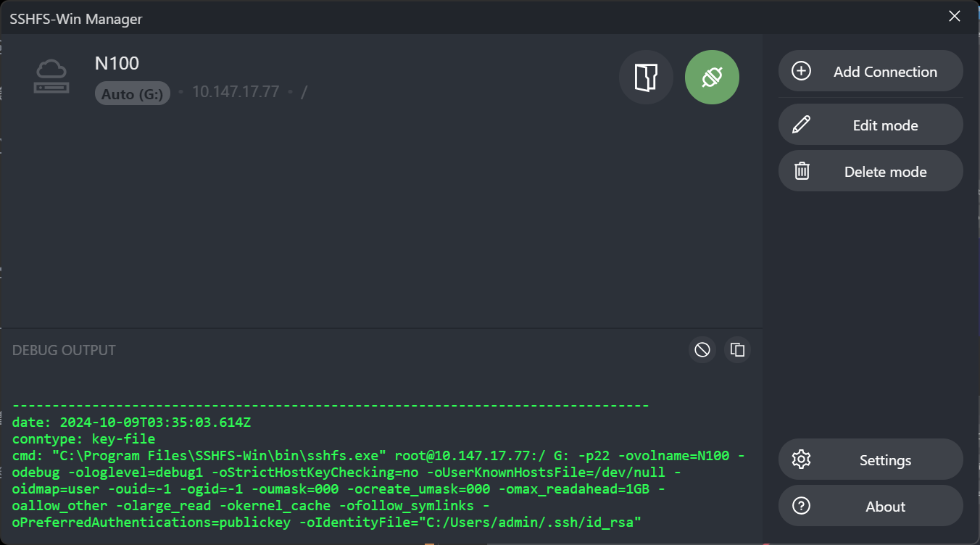
Task: Click the trash icon for Delete mode
Action: (801, 171)
